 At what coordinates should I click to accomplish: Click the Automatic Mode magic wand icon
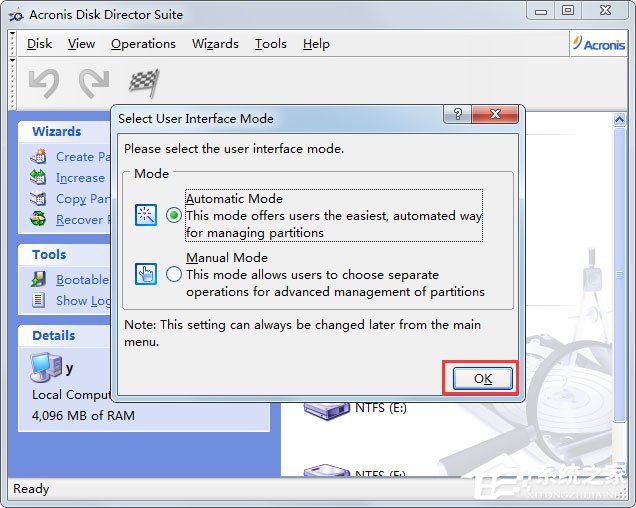[146, 215]
